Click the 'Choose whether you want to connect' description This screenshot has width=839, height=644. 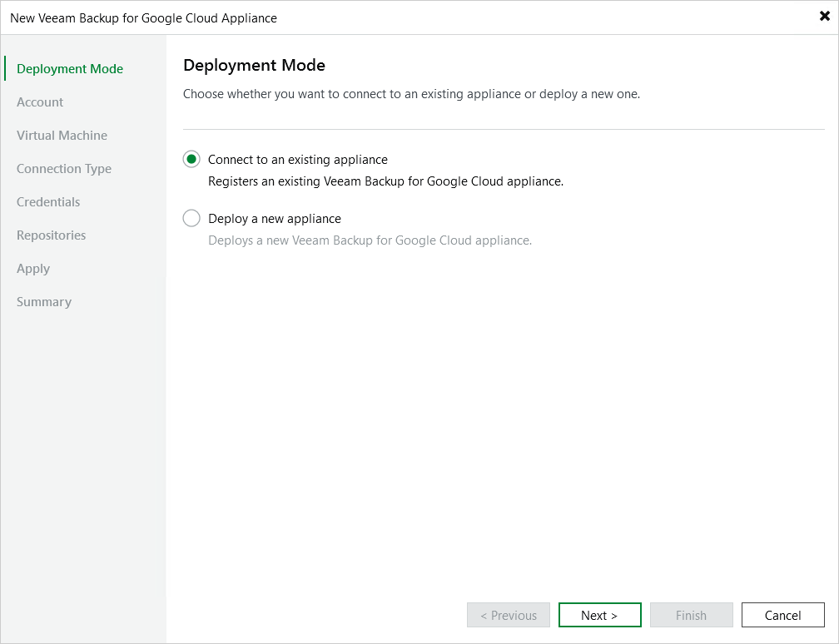(x=411, y=94)
